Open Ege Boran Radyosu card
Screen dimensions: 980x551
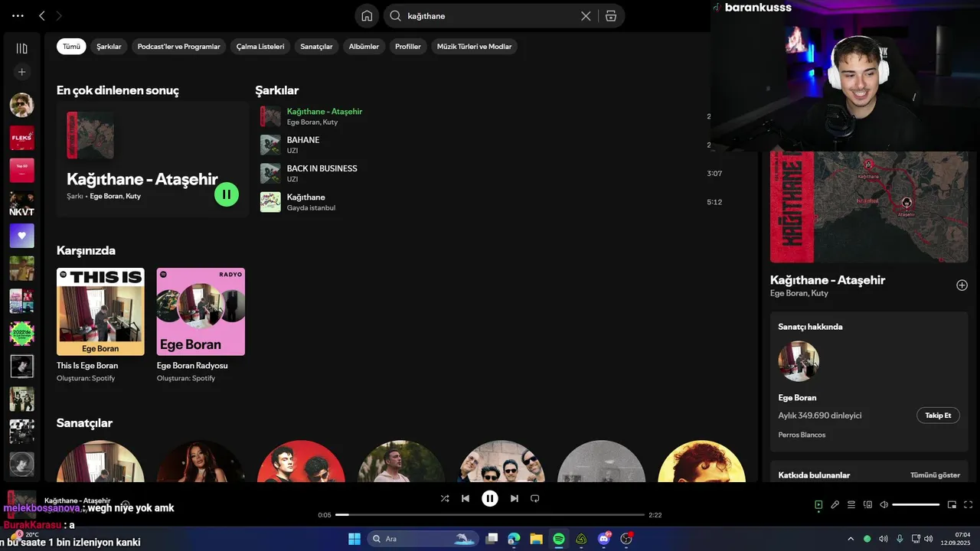tap(201, 325)
